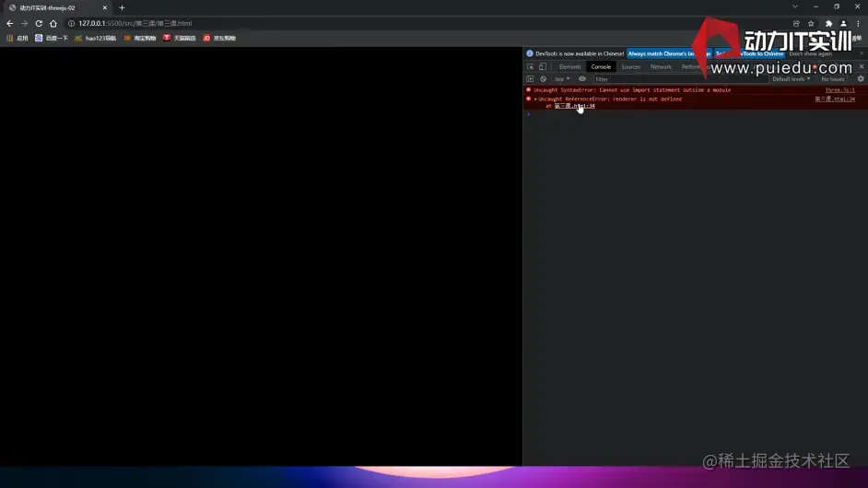The width and height of the screenshot is (868, 488).
Task: Click the console input prompt
Action: pyautogui.click(x=695, y=114)
